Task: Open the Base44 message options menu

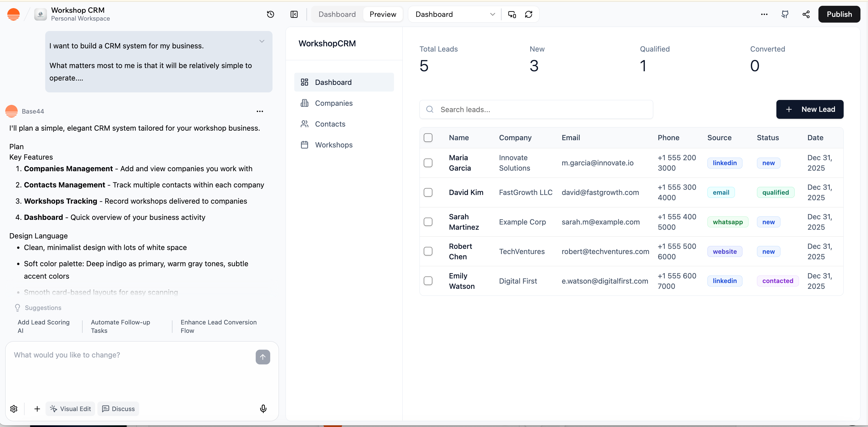Action: point(259,111)
